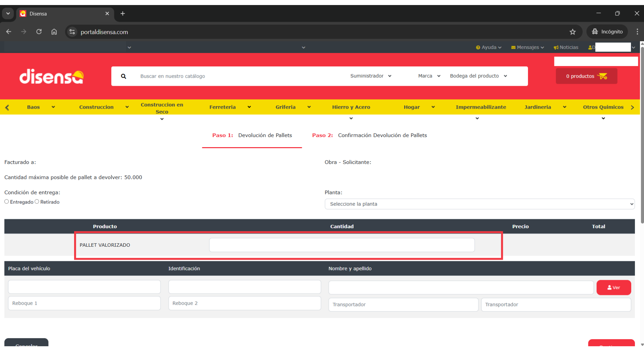The height and width of the screenshot is (362, 644).
Task: Open the Ferreteria category menu
Action: [230, 107]
